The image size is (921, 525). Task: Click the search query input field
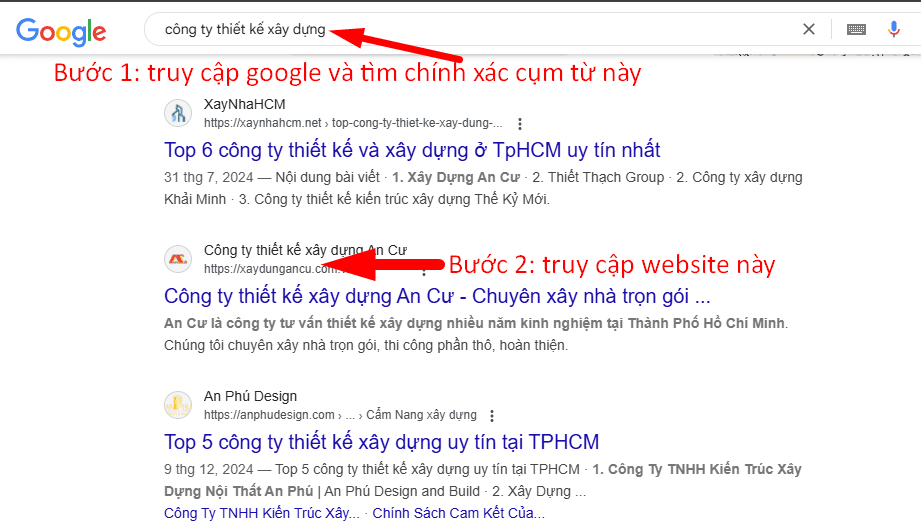coord(470,29)
